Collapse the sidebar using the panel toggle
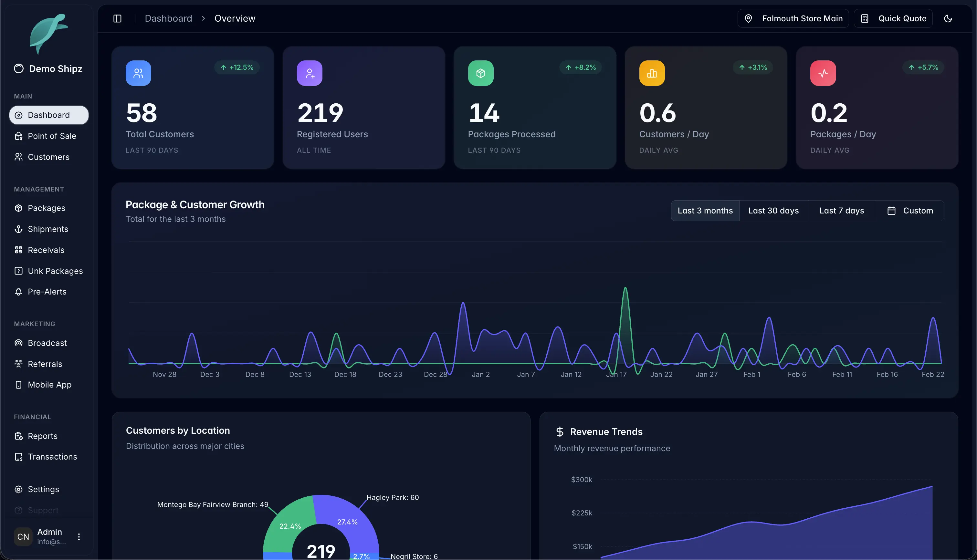The image size is (977, 560). tap(117, 18)
